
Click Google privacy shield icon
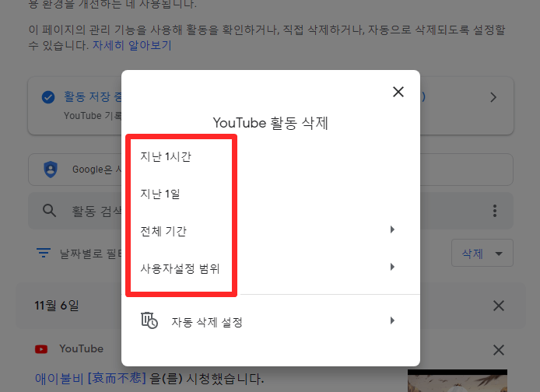[51, 170]
